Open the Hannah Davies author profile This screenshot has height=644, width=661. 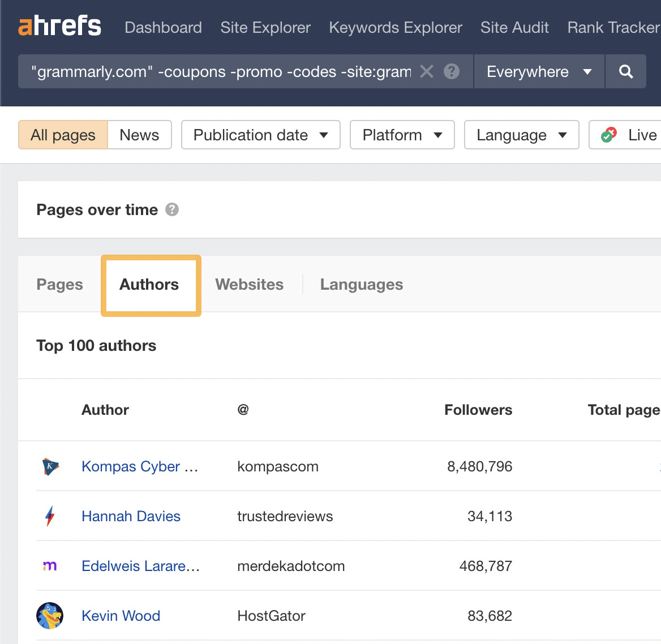pyautogui.click(x=131, y=516)
